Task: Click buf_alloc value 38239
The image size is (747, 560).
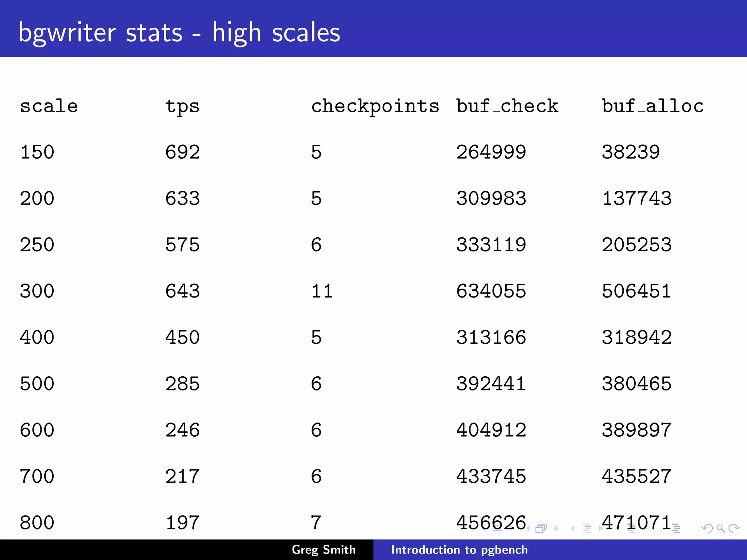Action: tap(631, 152)
